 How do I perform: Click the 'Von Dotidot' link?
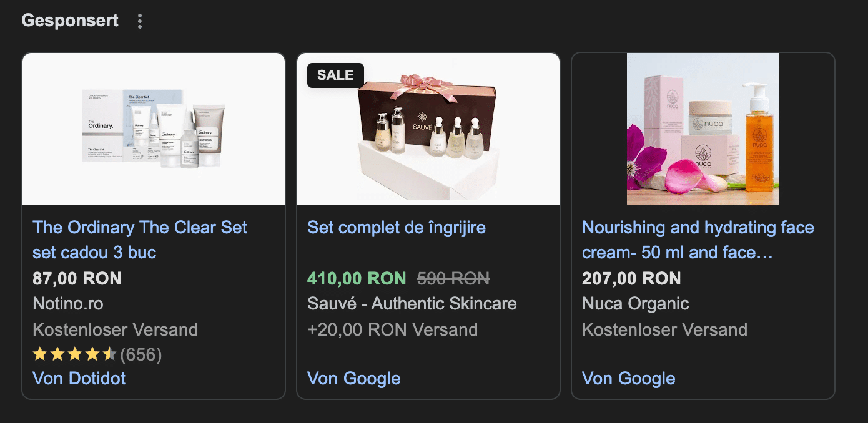[79, 378]
